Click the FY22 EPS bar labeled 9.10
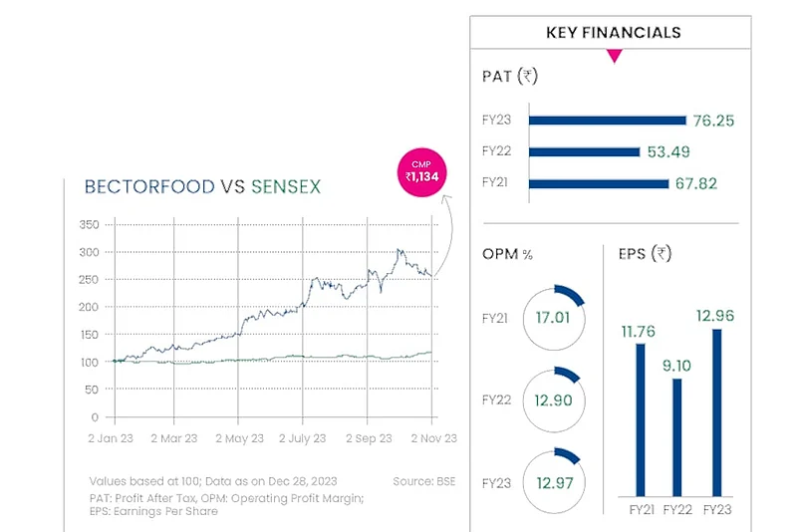The height and width of the screenshot is (532, 798). click(x=676, y=436)
